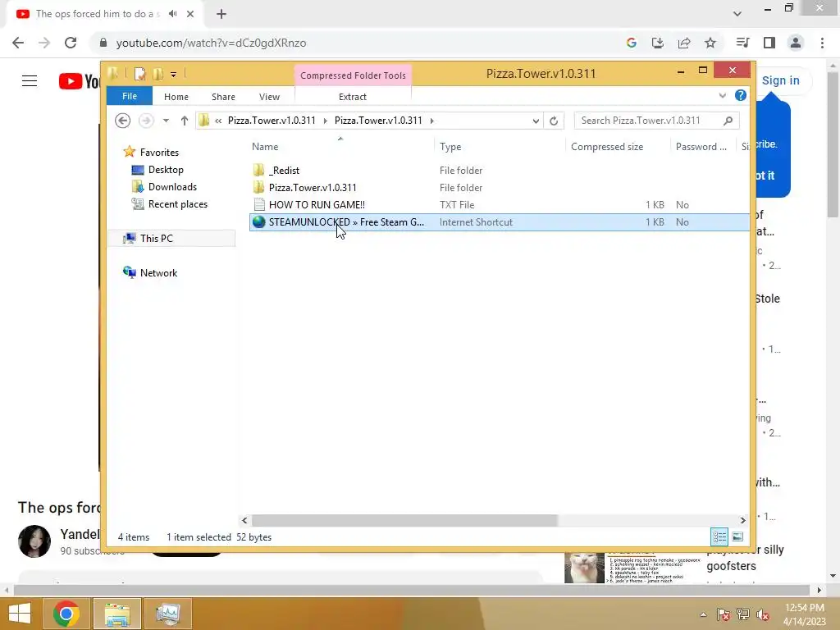Image resolution: width=840 pixels, height=630 pixels.
Task: Click the Explorer horizontal scrollbar thumb
Action: coord(404,520)
